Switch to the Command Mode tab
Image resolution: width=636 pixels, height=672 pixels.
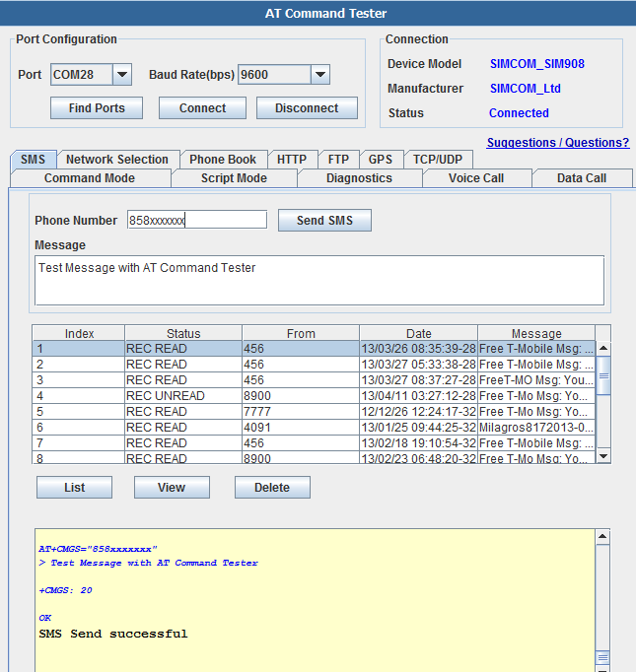point(90,178)
